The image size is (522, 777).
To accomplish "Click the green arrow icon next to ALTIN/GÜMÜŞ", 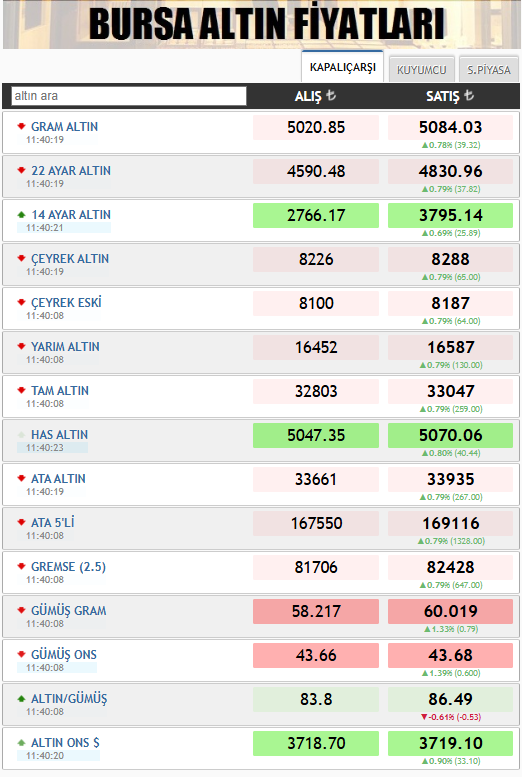I will coord(21,699).
